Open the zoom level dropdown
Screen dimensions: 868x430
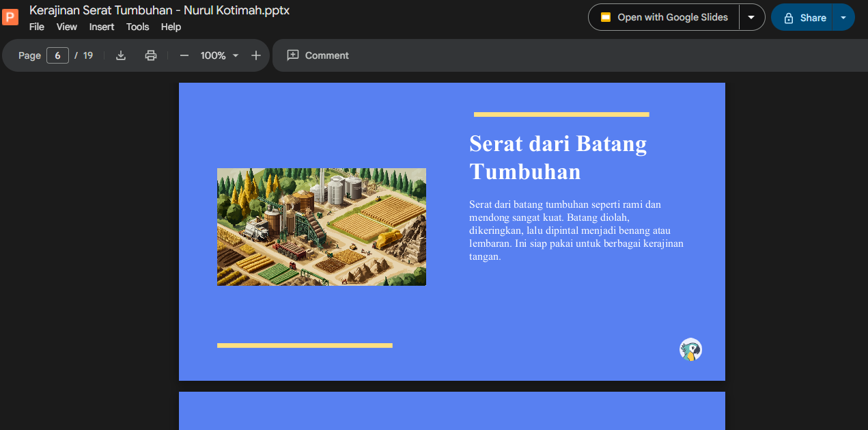pos(219,55)
